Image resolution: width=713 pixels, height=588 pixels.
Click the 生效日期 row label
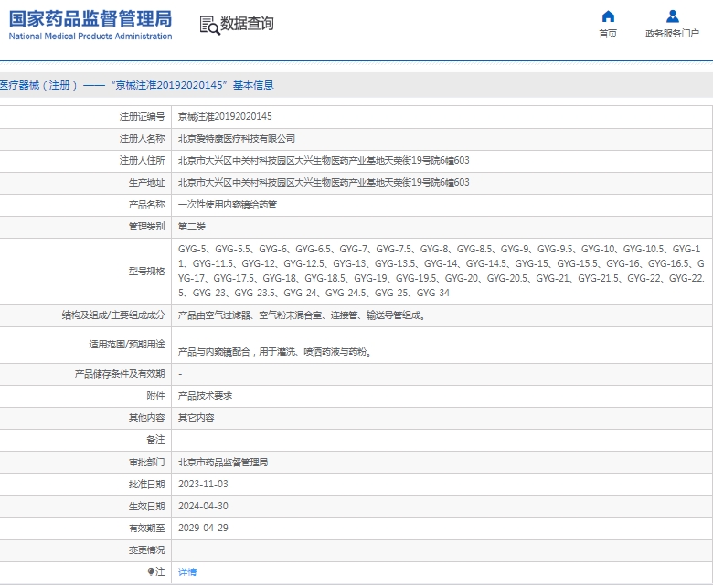(x=147, y=506)
